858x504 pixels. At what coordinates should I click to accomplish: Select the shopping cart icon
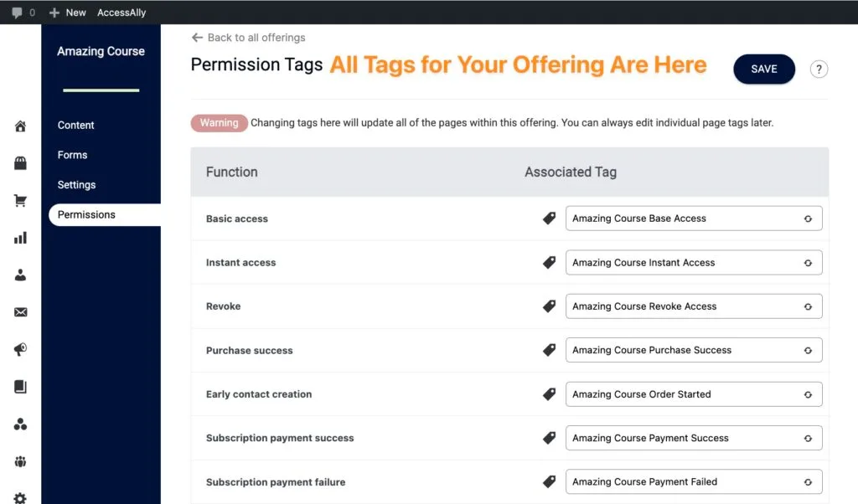pos(20,200)
